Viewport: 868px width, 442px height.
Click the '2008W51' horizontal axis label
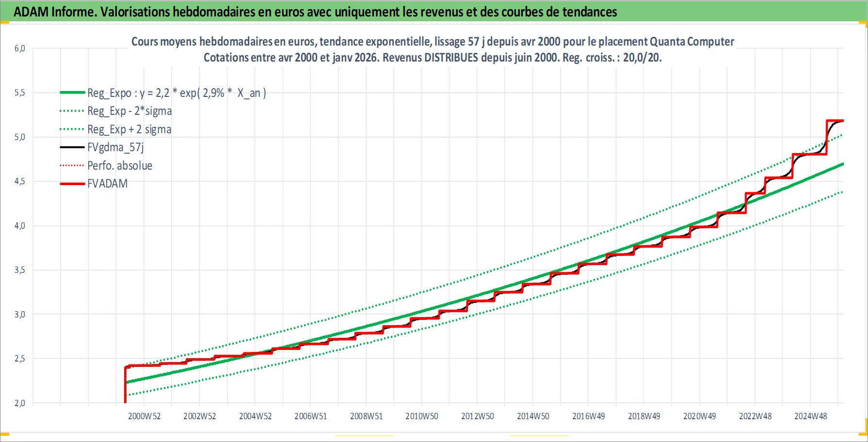tap(367, 416)
